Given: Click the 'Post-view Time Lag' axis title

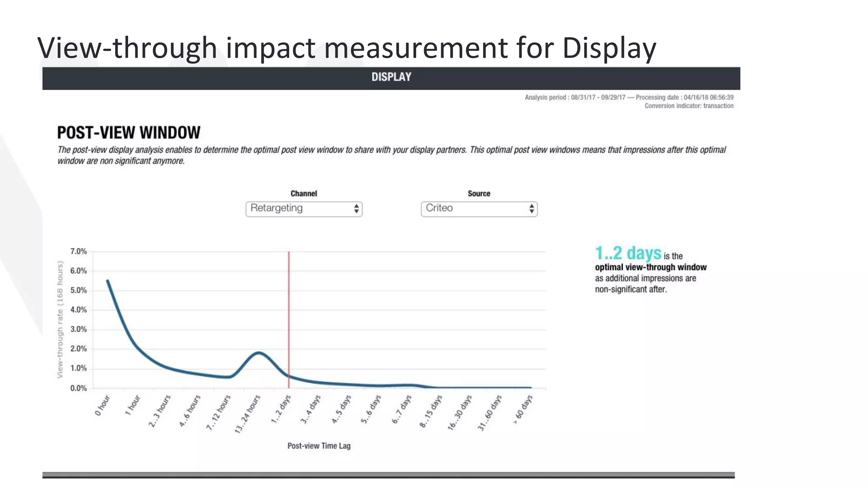Looking at the screenshot, I should tap(319, 446).
